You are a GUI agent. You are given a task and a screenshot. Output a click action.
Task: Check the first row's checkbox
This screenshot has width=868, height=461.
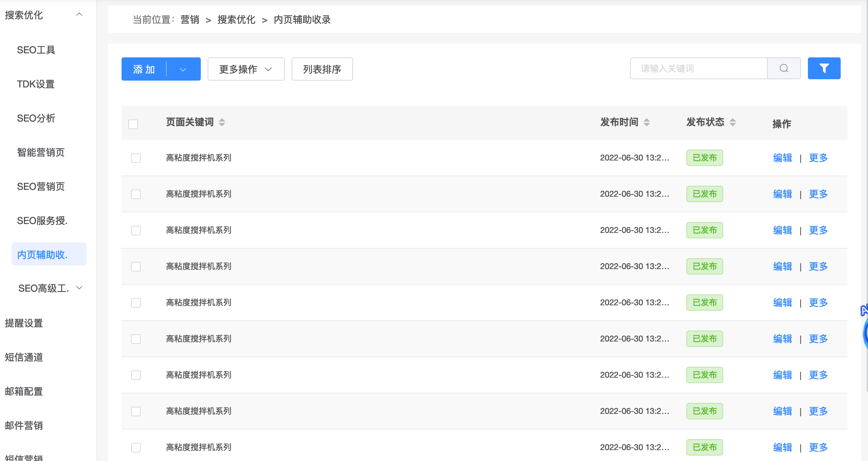(136, 158)
